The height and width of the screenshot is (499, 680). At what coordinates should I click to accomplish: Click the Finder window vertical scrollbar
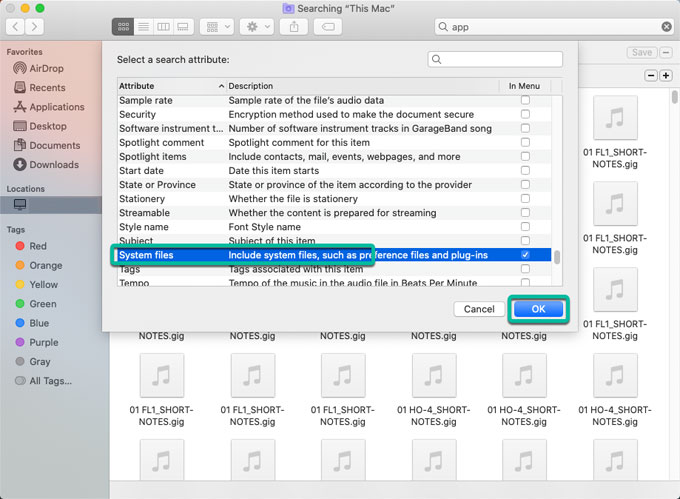[x=674, y=97]
